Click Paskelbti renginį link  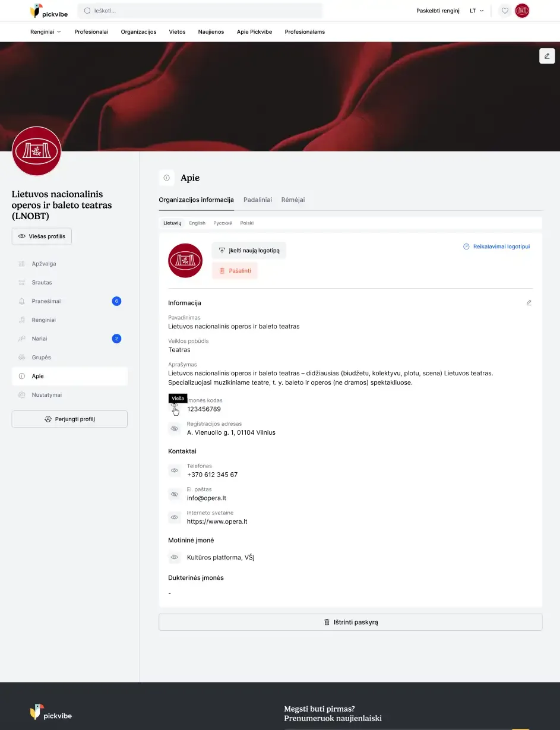[438, 11]
